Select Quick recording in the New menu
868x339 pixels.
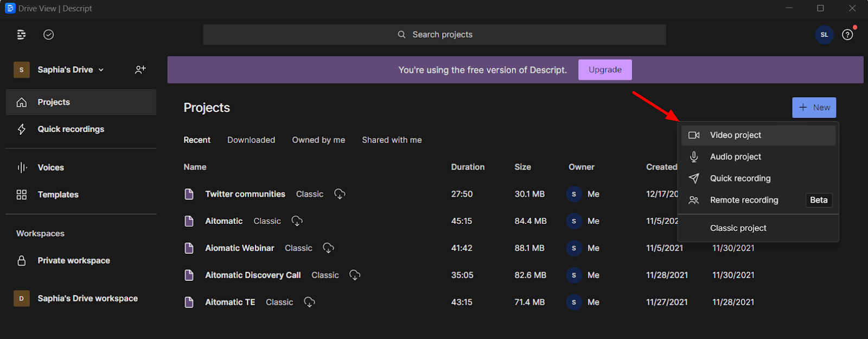(x=758, y=178)
